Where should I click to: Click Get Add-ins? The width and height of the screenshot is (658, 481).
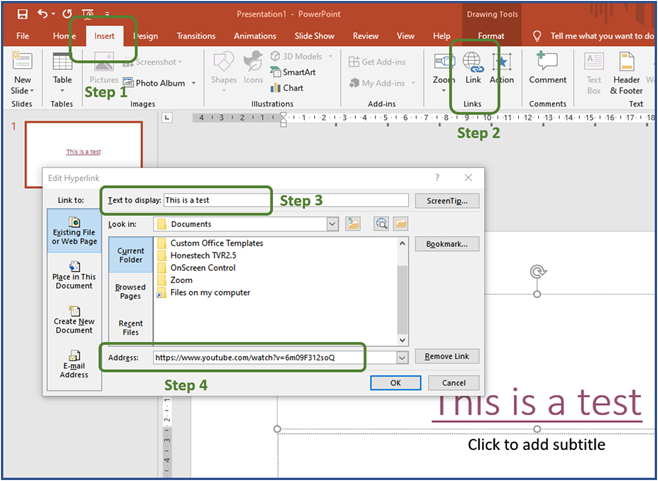pos(377,62)
